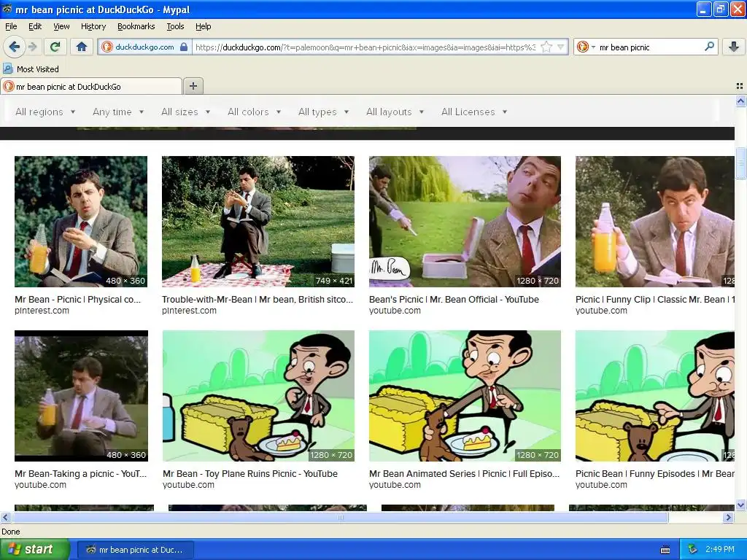Viewport: 747px width, 560px height.
Task: Open the Trouble-with-Mr-Bean picnic blanket thumbnail
Action: click(258, 222)
